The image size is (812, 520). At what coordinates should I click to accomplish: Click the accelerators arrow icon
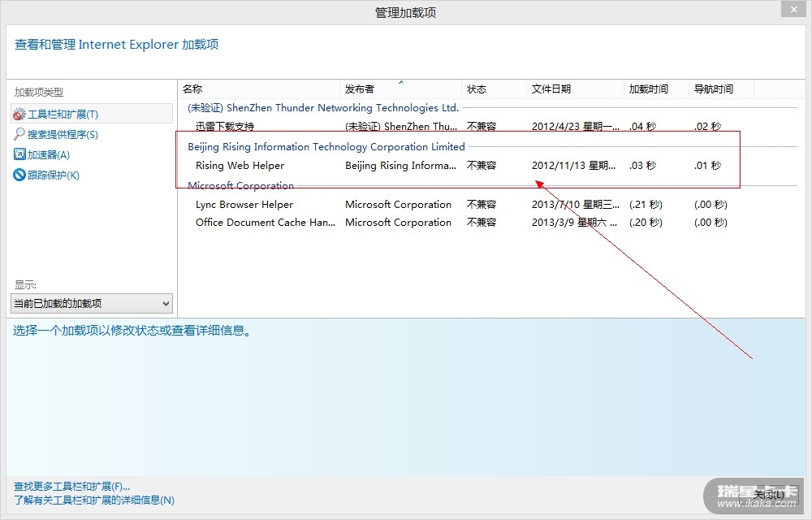click(x=19, y=154)
